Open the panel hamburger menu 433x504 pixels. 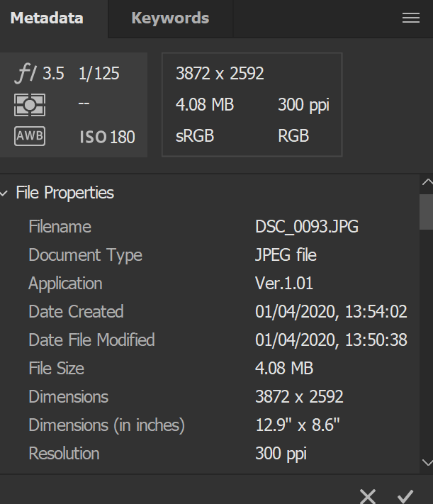411,18
